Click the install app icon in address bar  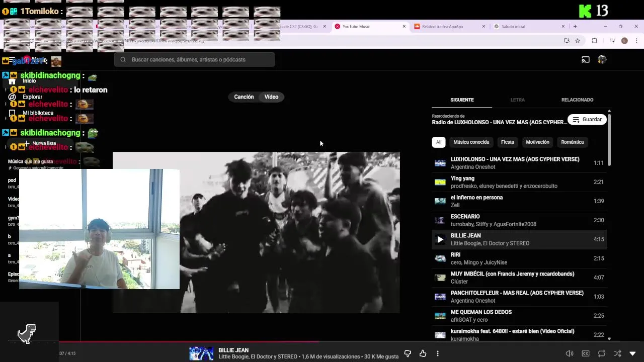coord(567,41)
